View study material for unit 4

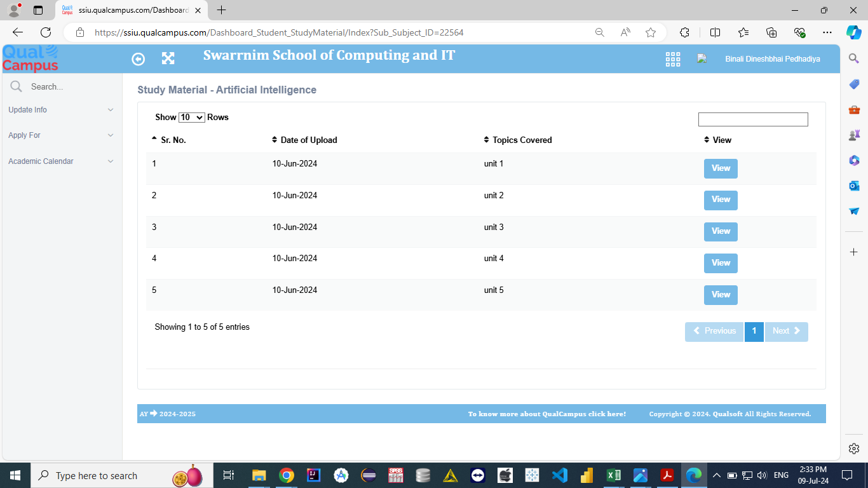721,263
